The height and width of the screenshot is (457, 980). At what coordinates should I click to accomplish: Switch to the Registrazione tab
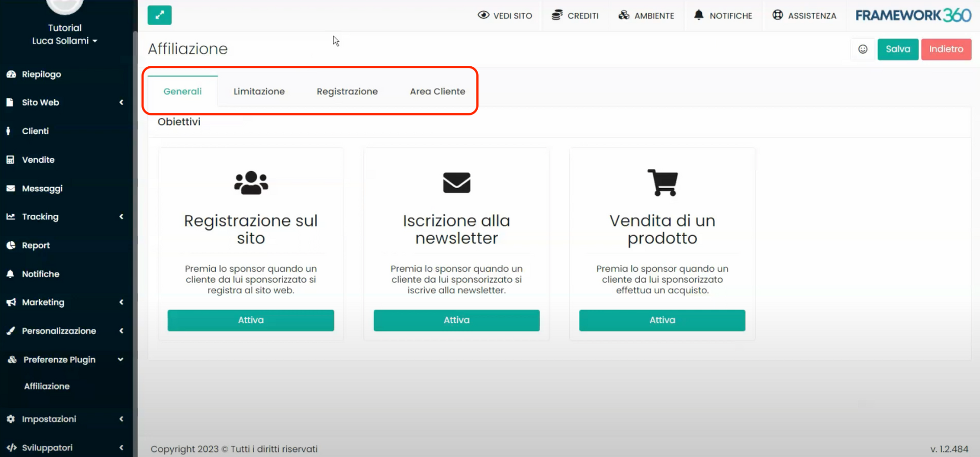[347, 91]
